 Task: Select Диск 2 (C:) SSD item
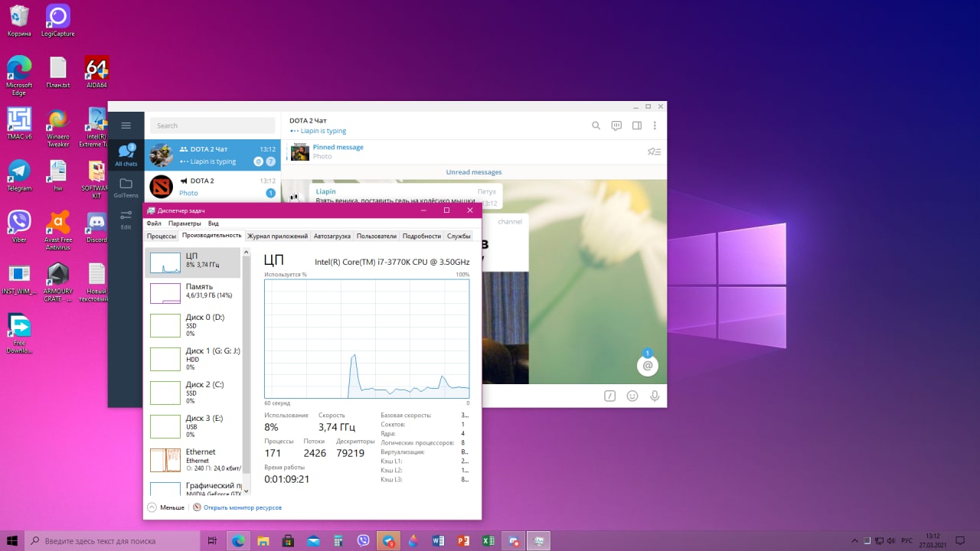(x=193, y=393)
